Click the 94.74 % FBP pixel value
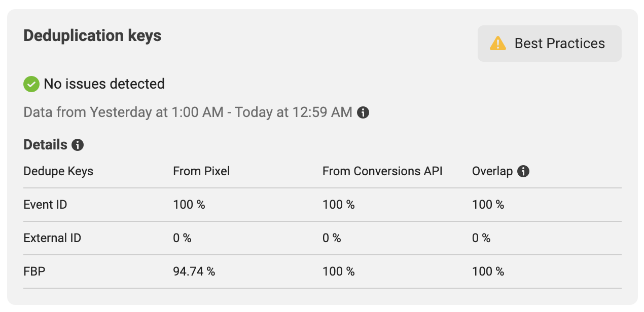This screenshot has height=312, width=644. (x=194, y=271)
